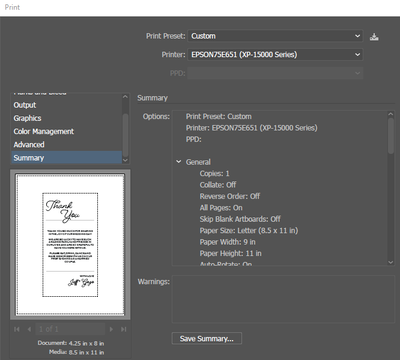This screenshot has height=360, width=400.
Task: Click the Summary options scrollbar thumb
Action: (391, 136)
